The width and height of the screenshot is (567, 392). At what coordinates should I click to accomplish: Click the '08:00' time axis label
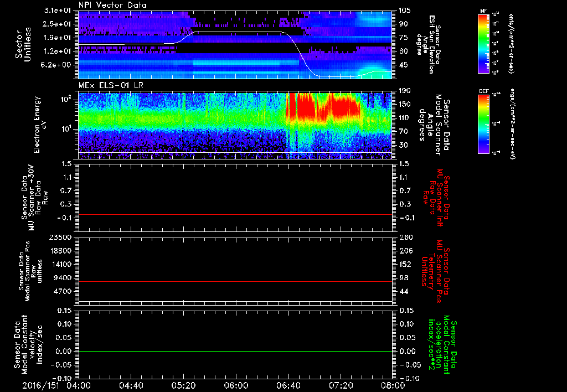point(393,385)
